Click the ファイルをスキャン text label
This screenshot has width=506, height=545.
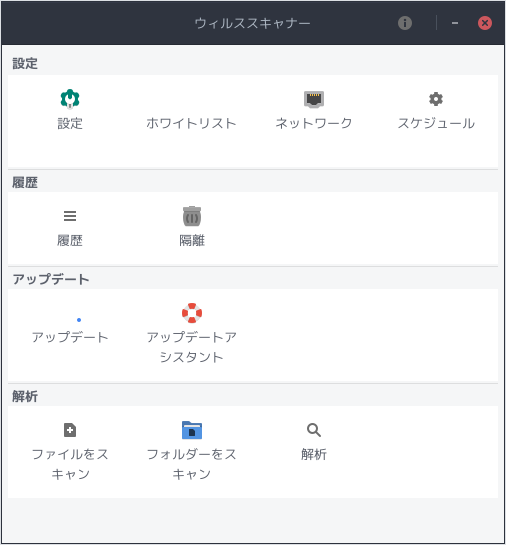coord(70,464)
